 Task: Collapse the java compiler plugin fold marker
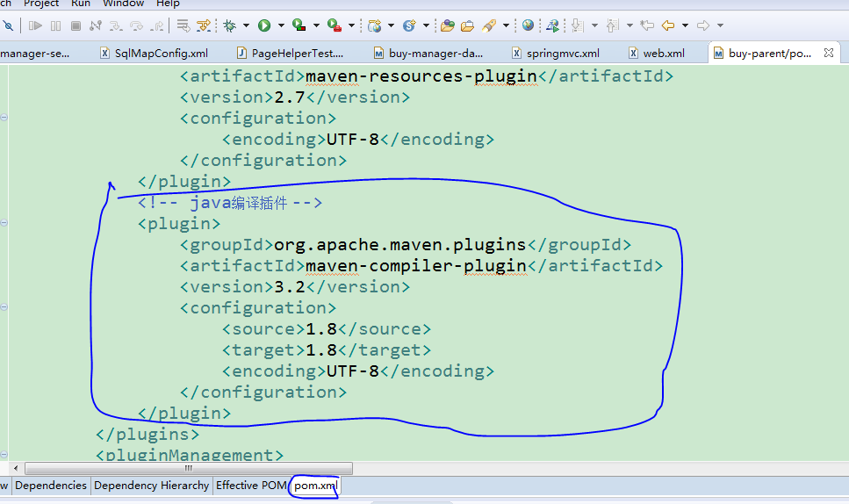click(4, 222)
